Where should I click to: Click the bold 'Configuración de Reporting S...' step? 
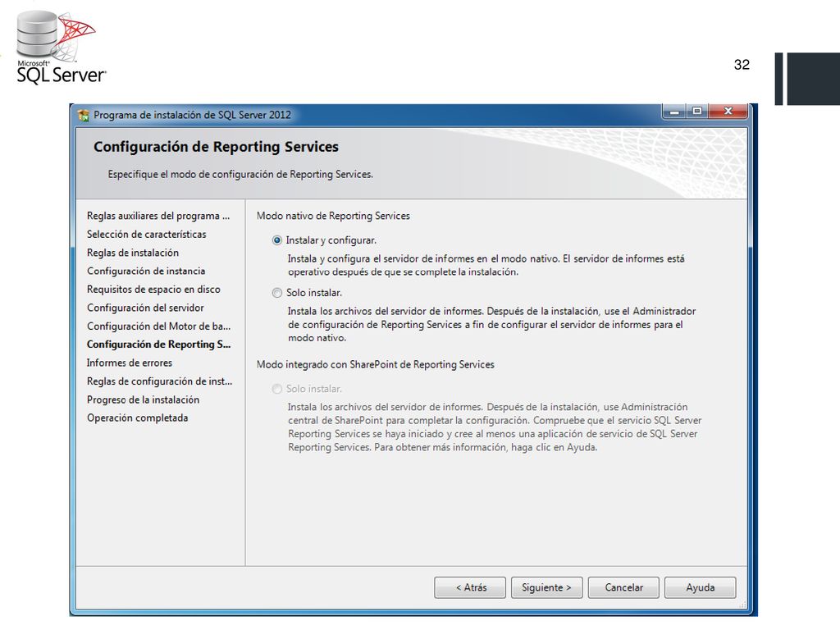[x=158, y=345]
